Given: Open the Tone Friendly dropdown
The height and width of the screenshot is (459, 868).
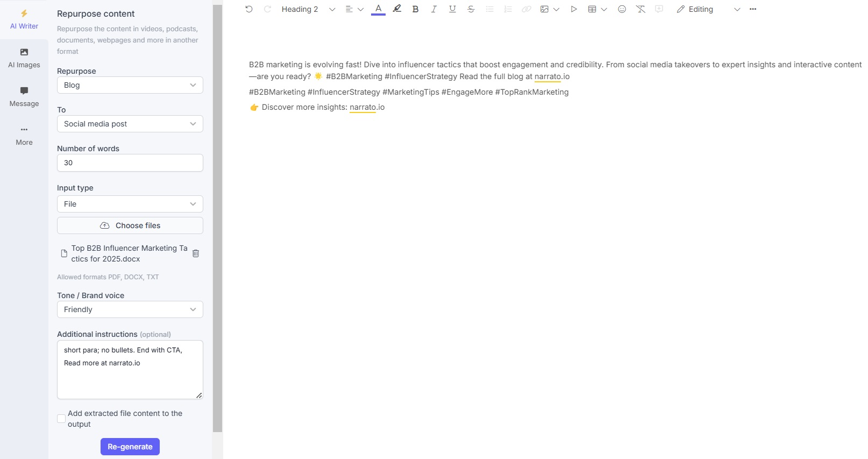Looking at the screenshot, I should pos(130,309).
